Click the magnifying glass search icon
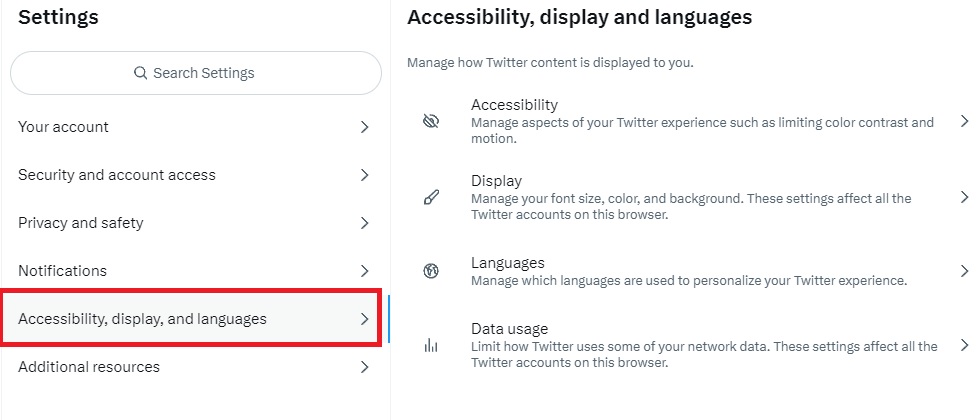 [x=141, y=73]
